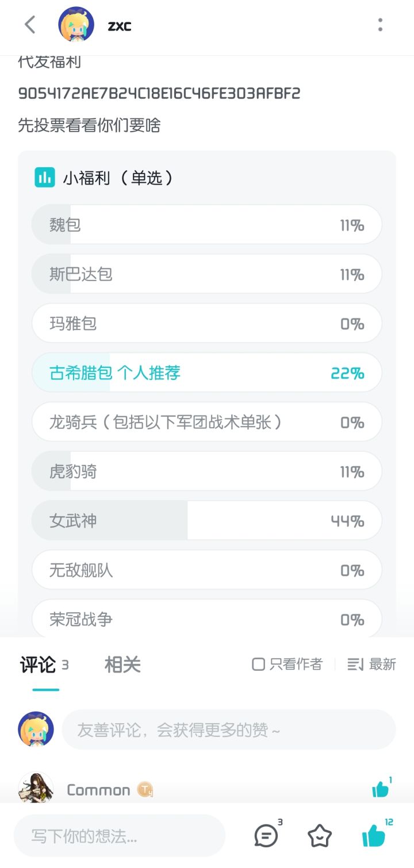Select the 古希腊包 个人推荐 poll option
This screenshot has width=414, height=868.
[x=207, y=373]
